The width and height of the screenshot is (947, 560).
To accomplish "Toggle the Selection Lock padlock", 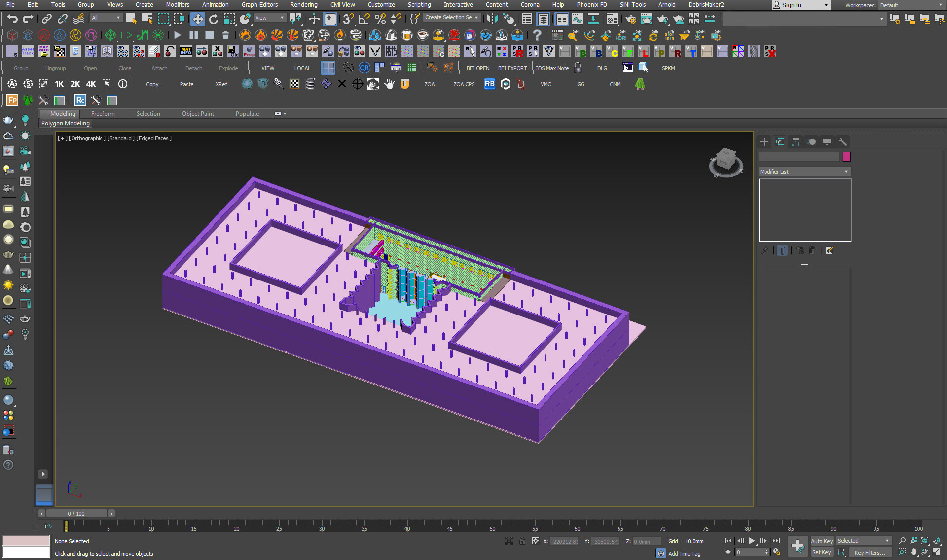I will (x=522, y=541).
